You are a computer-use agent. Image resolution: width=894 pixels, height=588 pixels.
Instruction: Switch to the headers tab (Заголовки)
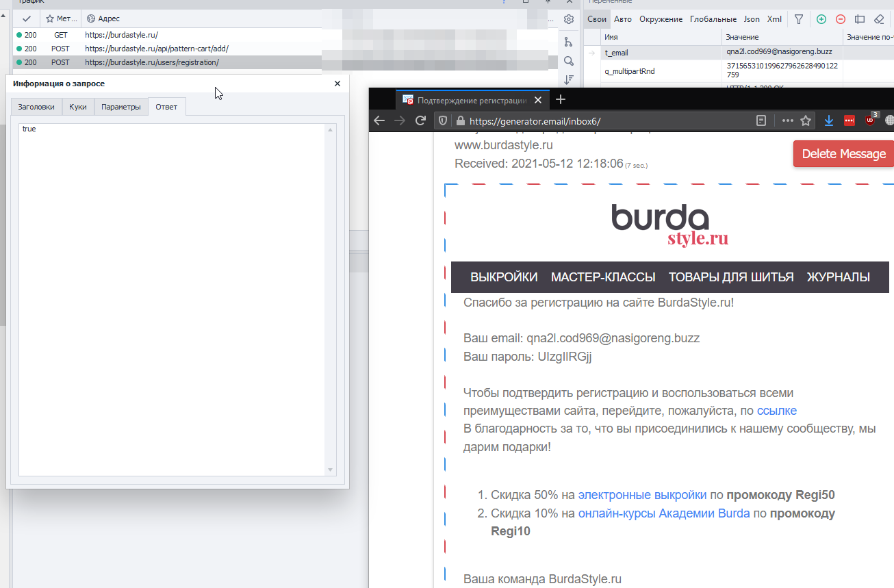click(x=36, y=107)
